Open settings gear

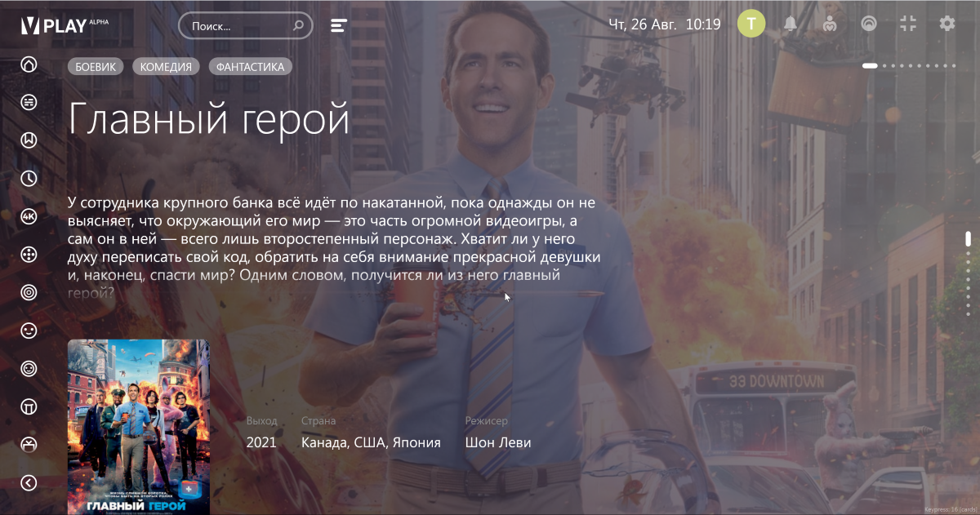(947, 24)
